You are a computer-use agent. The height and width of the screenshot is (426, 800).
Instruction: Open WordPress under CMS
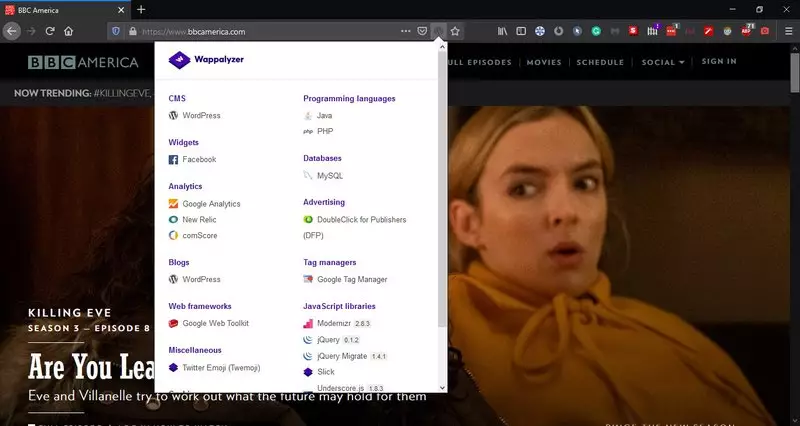pos(194,115)
